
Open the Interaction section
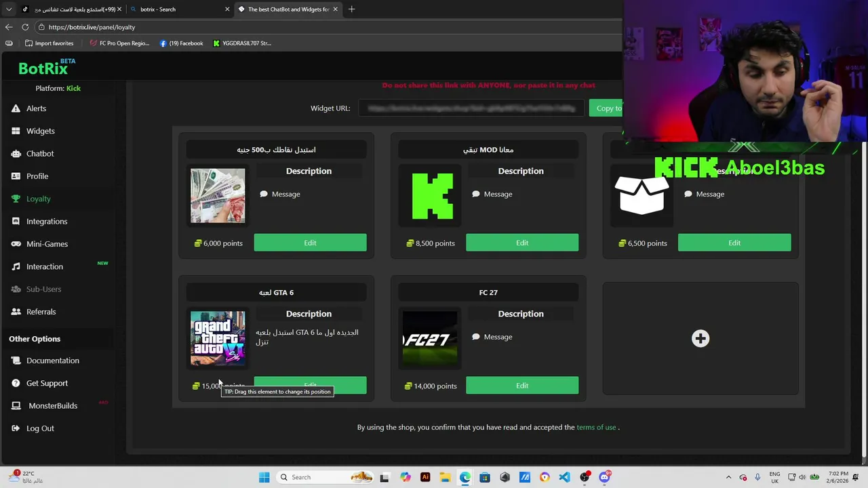(x=37, y=266)
